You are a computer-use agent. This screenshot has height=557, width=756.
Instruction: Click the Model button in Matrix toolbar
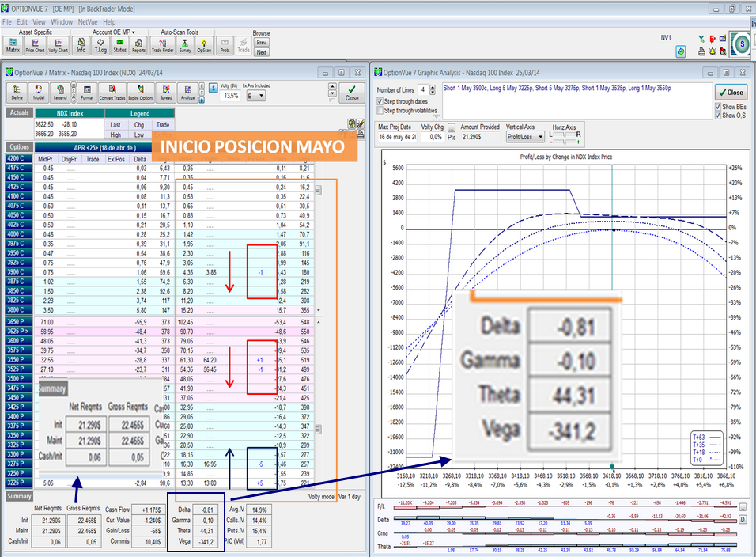coord(39,92)
